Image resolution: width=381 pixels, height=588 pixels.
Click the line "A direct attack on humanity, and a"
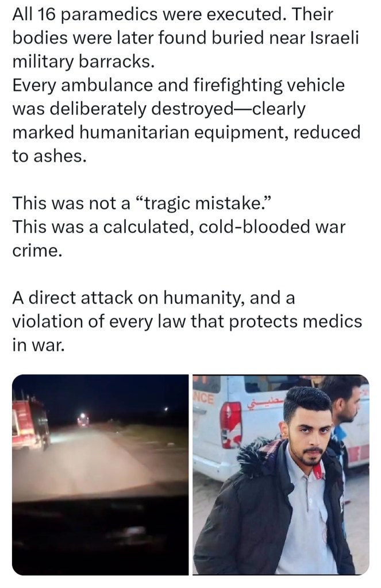(154, 298)
